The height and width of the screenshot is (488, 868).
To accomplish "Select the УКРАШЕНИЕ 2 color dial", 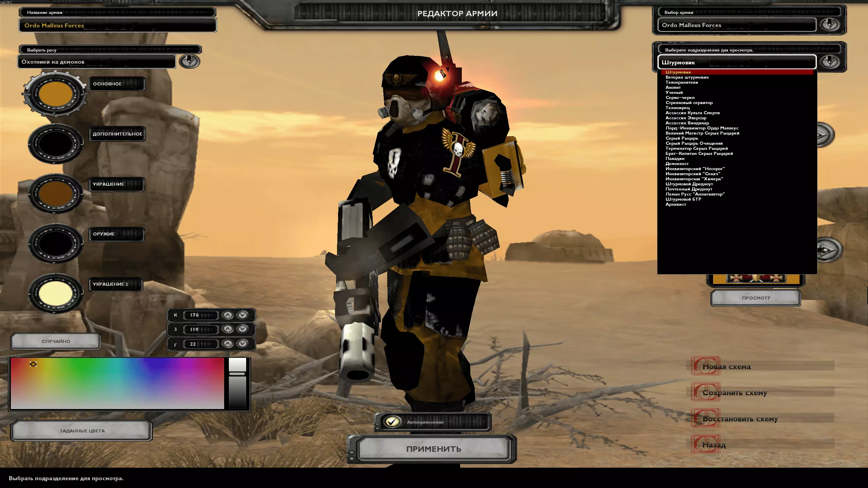I will click(x=55, y=293).
